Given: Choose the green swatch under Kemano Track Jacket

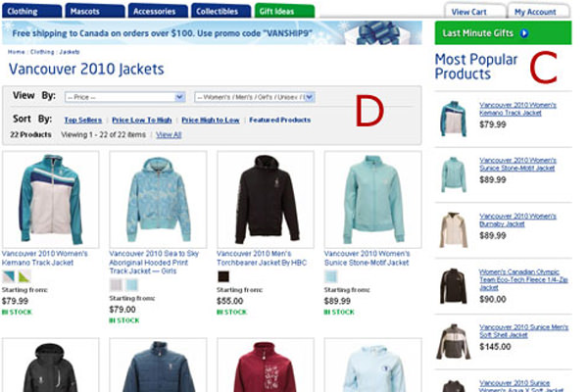Looking at the screenshot, I should (24, 276).
